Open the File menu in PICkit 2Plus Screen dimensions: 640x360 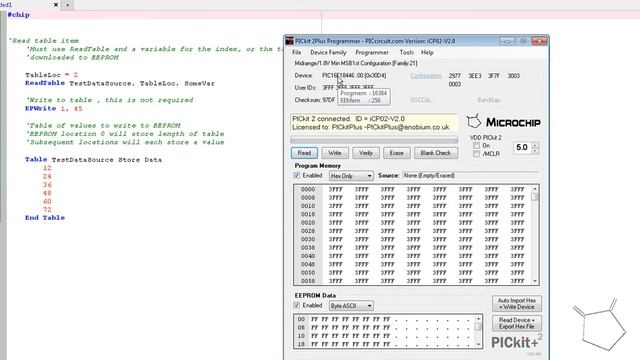click(x=296, y=53)
